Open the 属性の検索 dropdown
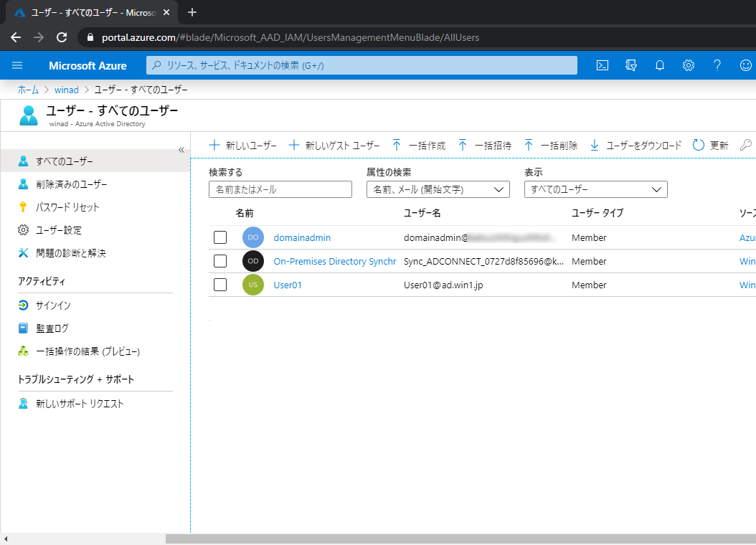 (x=438, y=189)
